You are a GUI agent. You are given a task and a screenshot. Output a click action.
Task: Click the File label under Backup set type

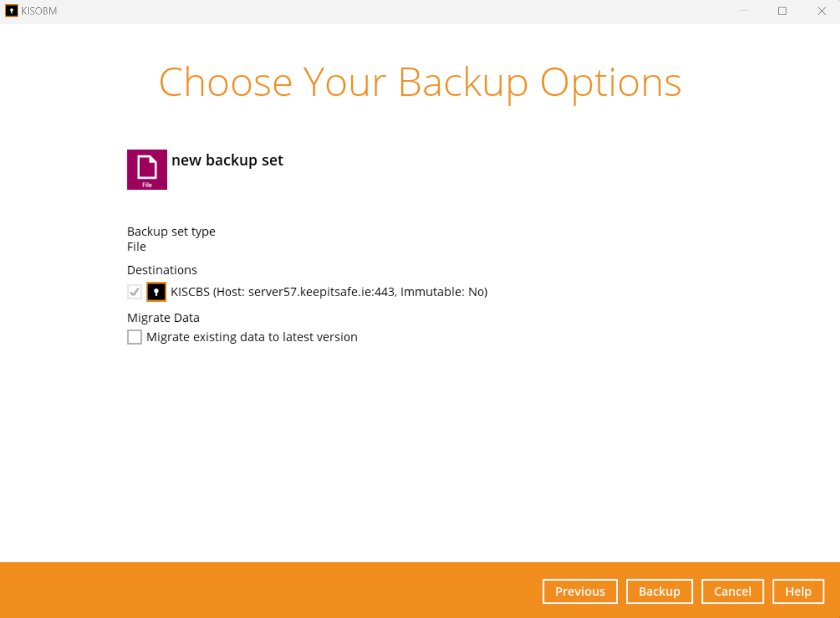136,246
